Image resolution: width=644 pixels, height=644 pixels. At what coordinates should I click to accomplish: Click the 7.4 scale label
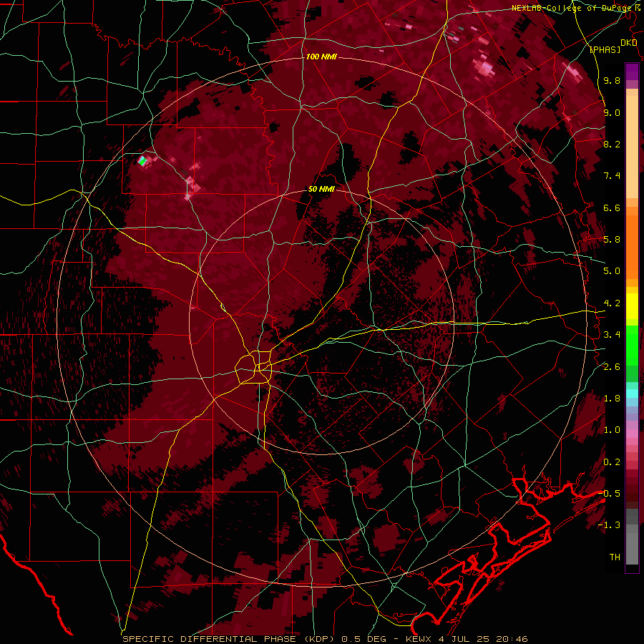point(612,176)
